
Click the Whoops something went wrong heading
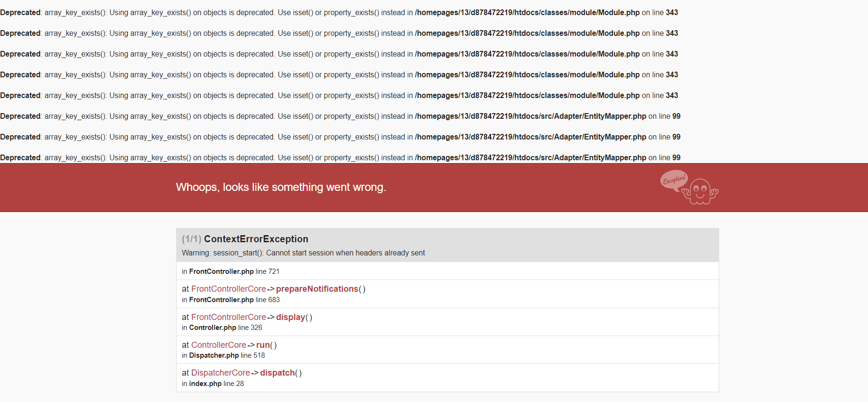(281, 187)
